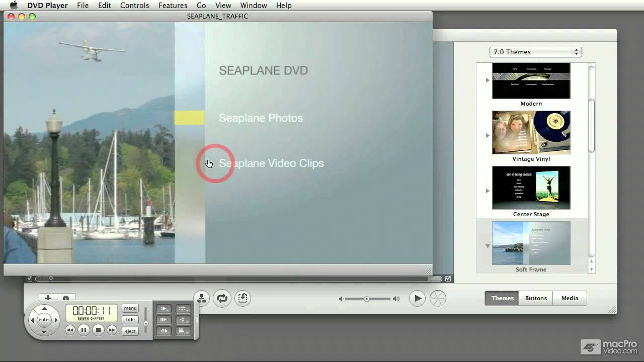Collapse the Soft Frame theme triangle
Screen dimensions: 644x362
(487, 246)
